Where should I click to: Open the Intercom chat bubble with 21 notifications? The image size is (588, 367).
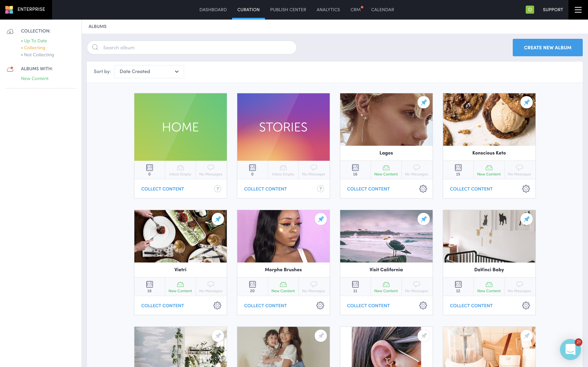click(x=571, y=350)
